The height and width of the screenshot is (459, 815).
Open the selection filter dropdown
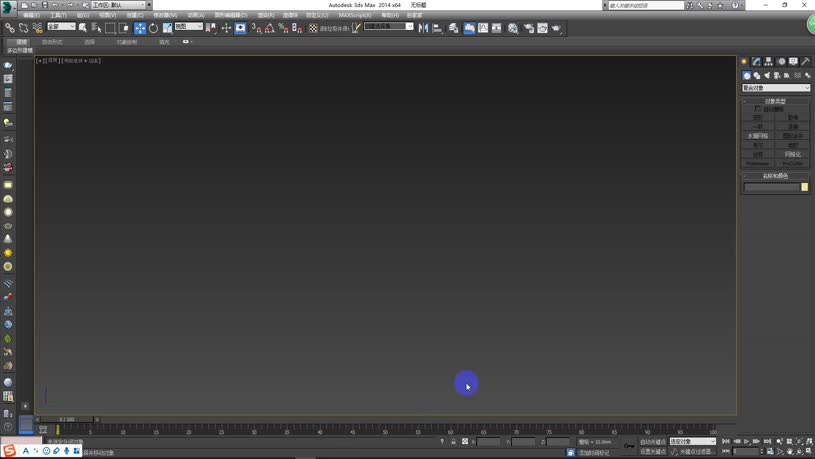(61, 27)
